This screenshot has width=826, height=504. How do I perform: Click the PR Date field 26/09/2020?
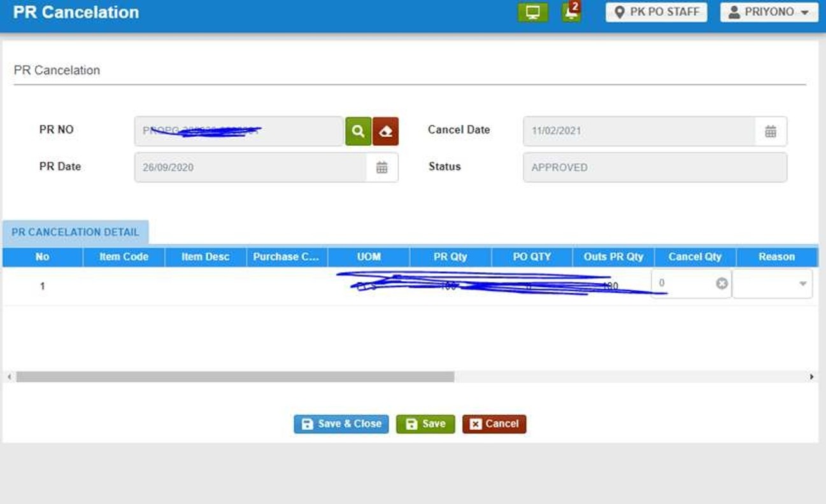[x=250, y=167]
